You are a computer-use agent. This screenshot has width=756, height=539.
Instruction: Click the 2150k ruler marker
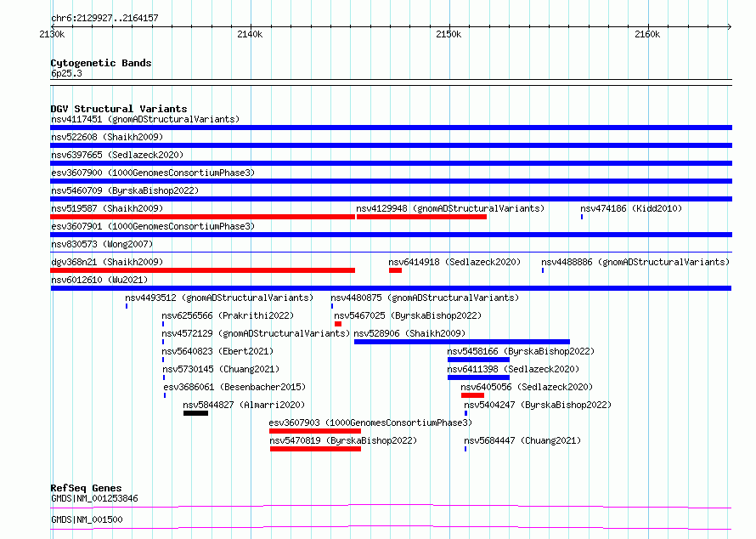[449, 34]
